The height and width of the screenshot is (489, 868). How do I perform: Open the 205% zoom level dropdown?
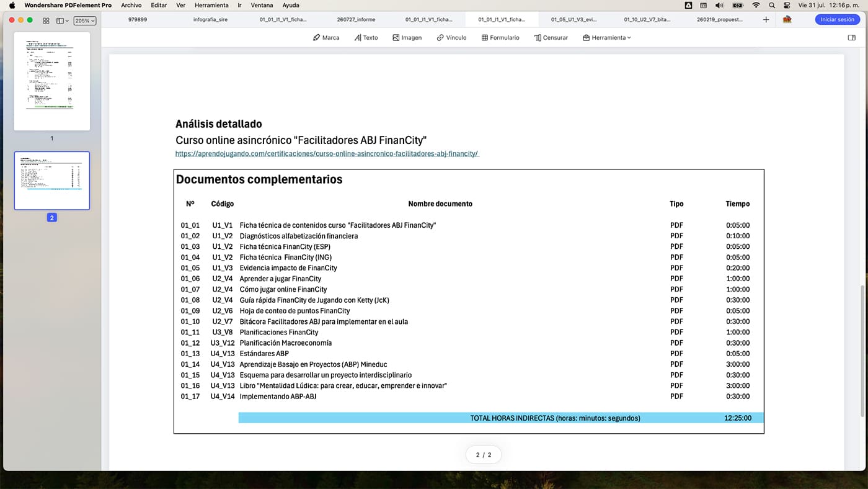point(85,20)
